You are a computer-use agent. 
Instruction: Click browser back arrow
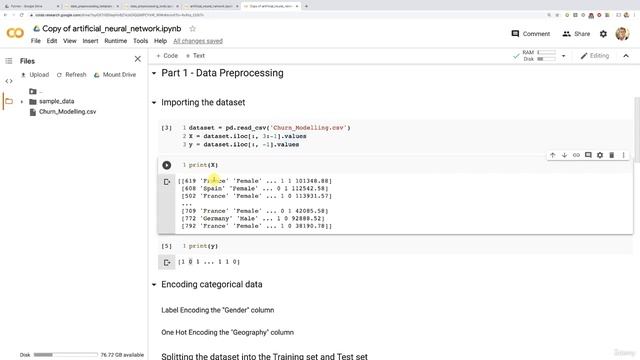point(5,15)
